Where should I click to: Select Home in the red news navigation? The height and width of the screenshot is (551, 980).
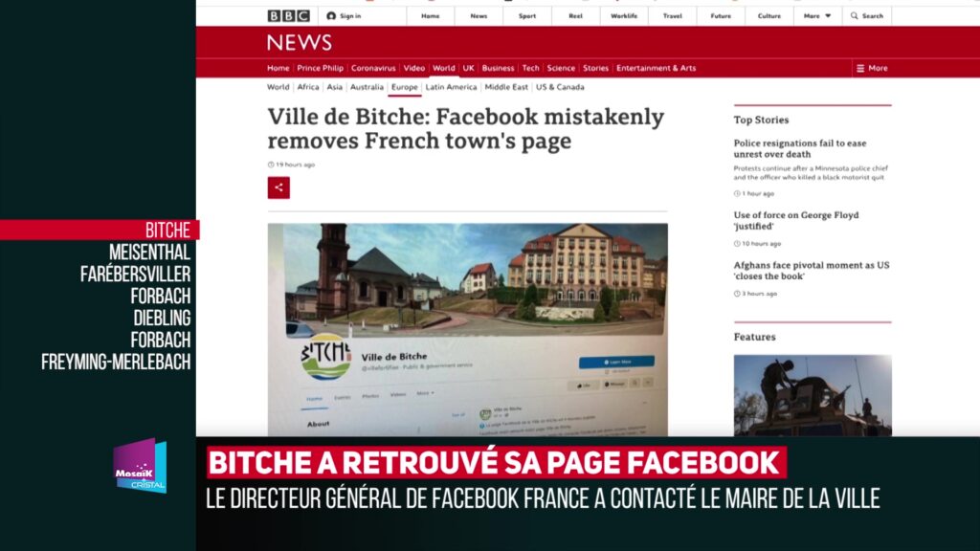(x=278, y=68)
